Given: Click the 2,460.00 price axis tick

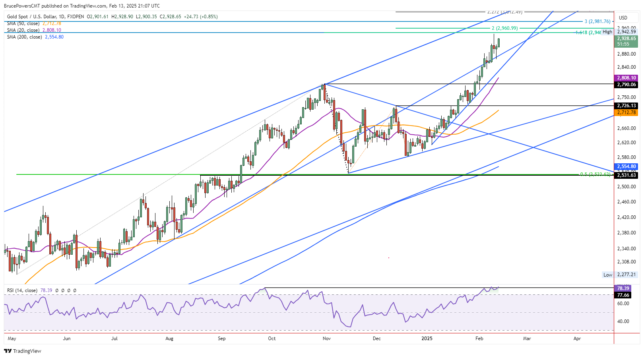Looking at the screenshot, I should click(x=627, y=202).
